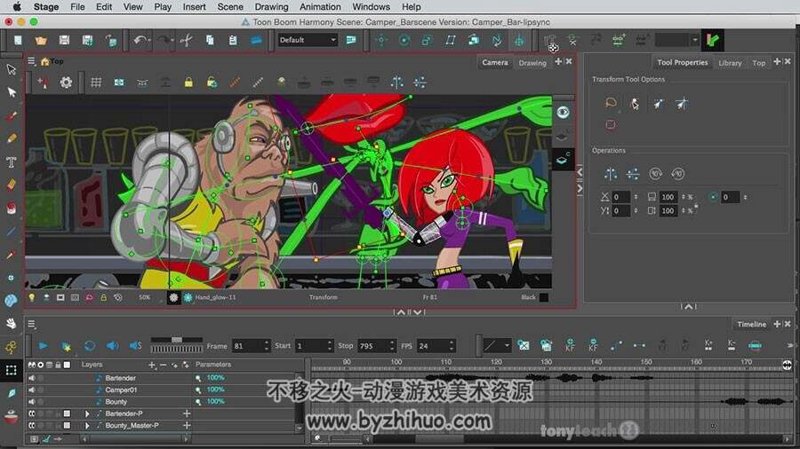Click the Show Grid icon in Camera toolbar

point(96,82)
